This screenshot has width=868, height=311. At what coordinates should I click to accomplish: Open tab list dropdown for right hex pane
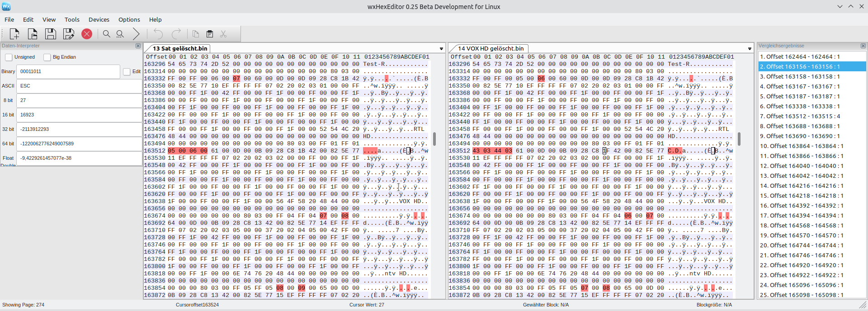pyautogui.click(x=750, y=49)
